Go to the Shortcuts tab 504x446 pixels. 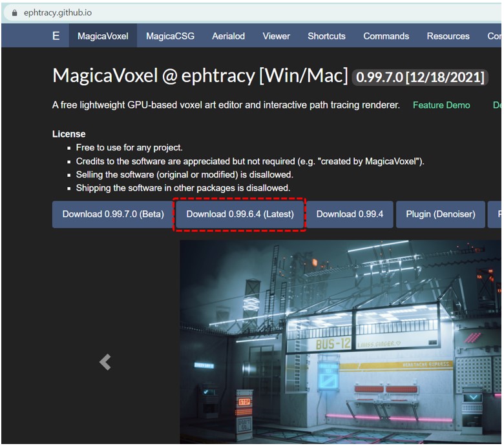click(x=326, y=36)
